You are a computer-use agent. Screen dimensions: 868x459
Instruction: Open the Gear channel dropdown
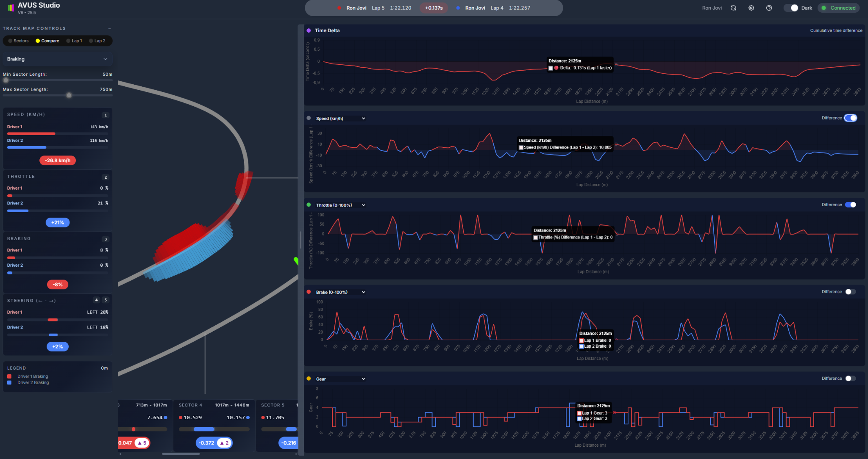pos(340,379)
